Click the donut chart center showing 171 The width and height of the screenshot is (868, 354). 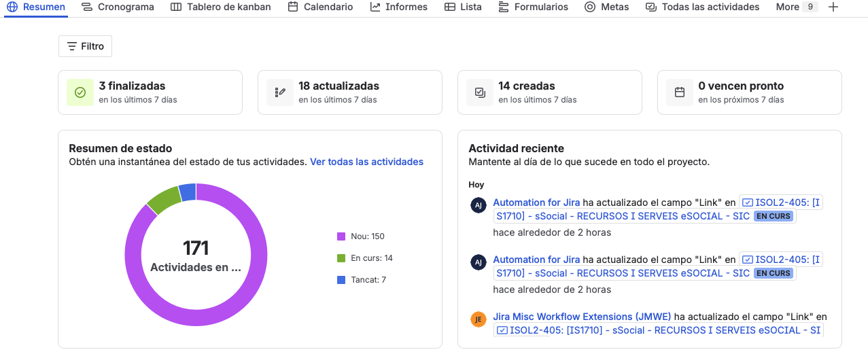point(196,255)
